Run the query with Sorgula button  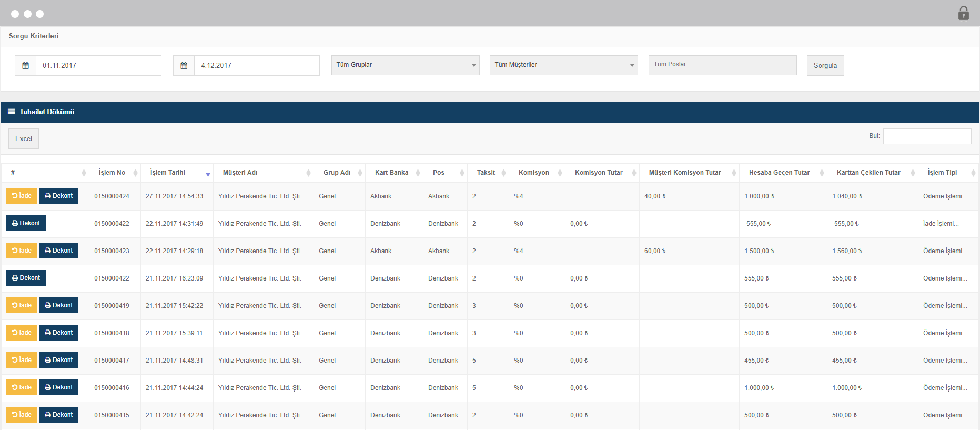pyautogui.click(x=825, y=66)
